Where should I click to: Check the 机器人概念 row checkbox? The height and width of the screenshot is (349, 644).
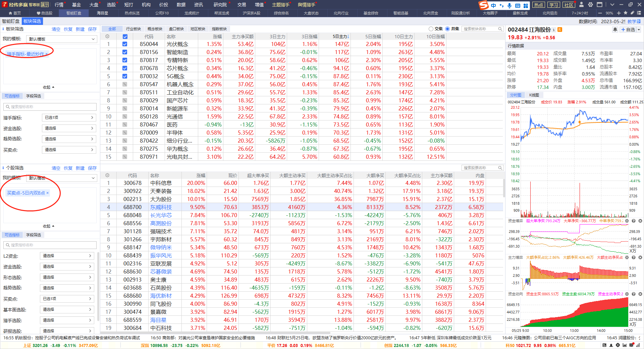[x=125, y=84]
